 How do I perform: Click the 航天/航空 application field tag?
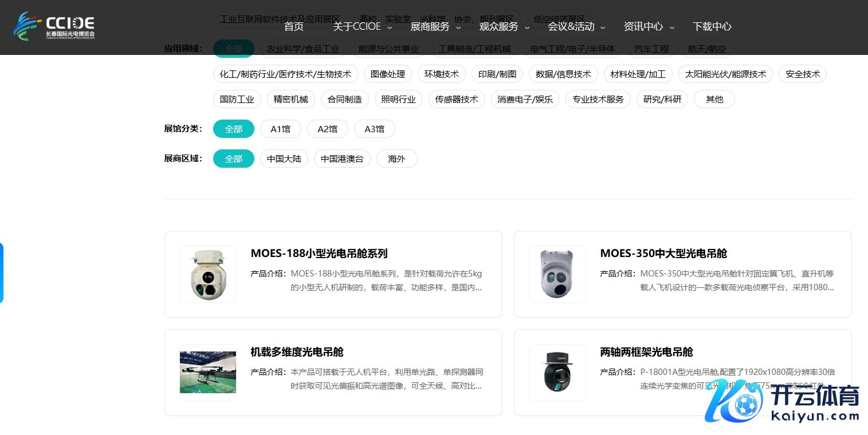pos(707,49)
